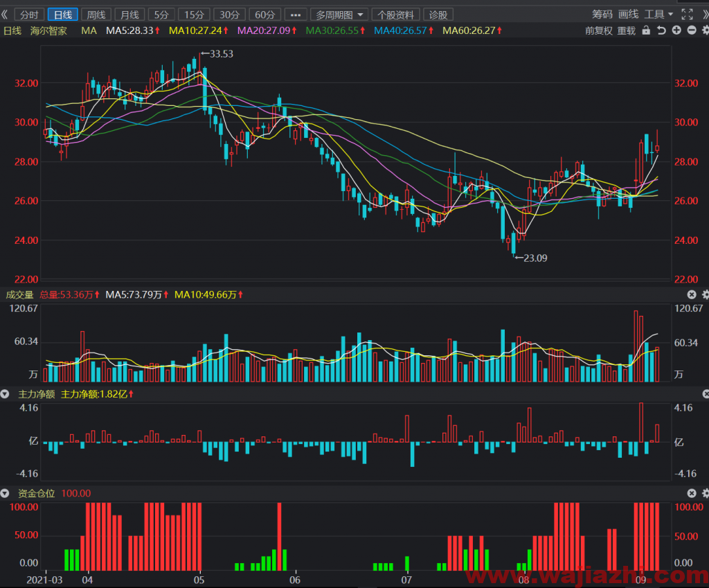
Task: Collapse the 资金仓位 panel arrow
Action: (5, 494)
